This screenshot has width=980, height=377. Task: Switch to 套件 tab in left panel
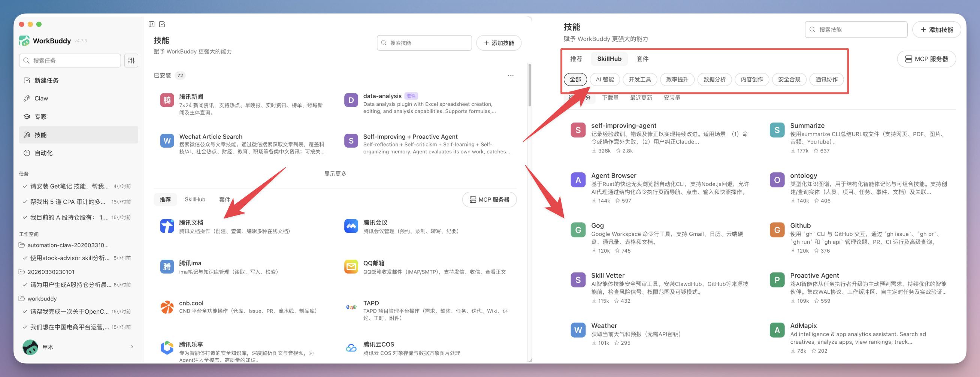pyautogui.click(x=224, y=199)
